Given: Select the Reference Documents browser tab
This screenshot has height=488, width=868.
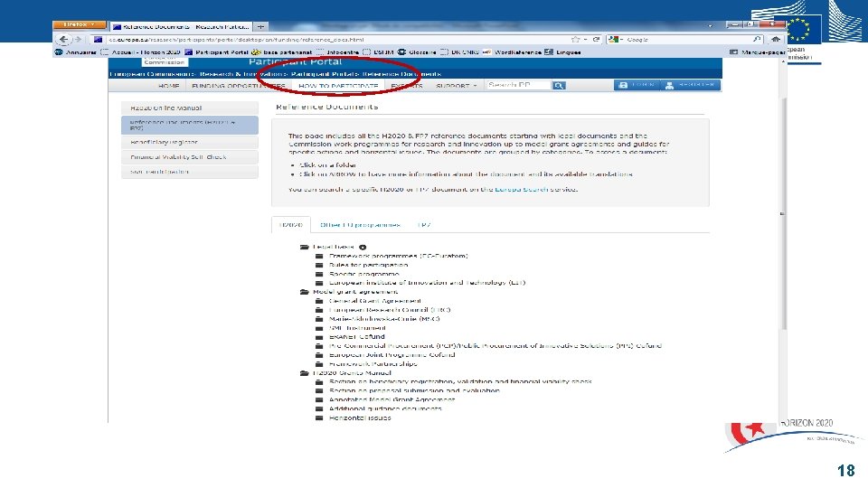Looking at the screenshot, I should coord(182,26).
